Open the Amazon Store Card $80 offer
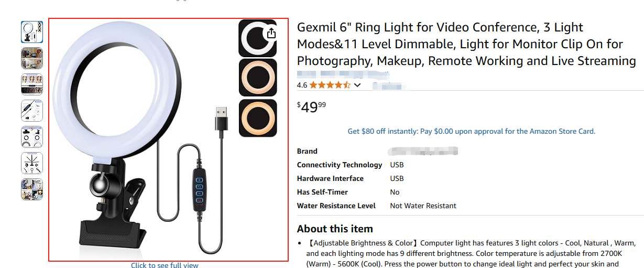 point(471,131)
